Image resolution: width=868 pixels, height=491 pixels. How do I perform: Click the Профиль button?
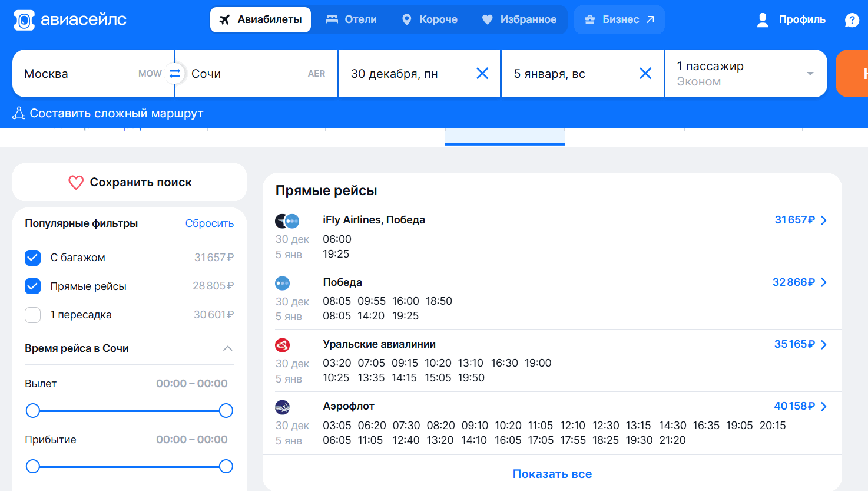802,19
